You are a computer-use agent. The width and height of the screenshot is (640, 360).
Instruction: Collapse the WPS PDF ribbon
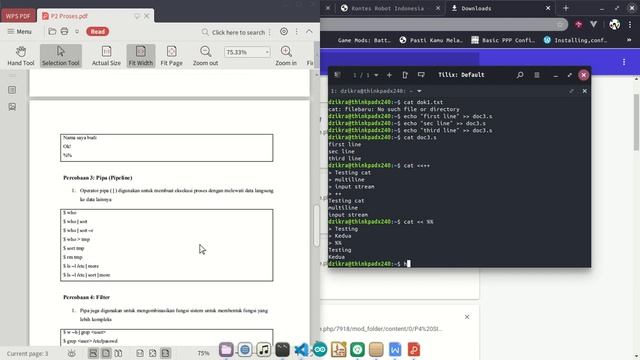(309, 31)
